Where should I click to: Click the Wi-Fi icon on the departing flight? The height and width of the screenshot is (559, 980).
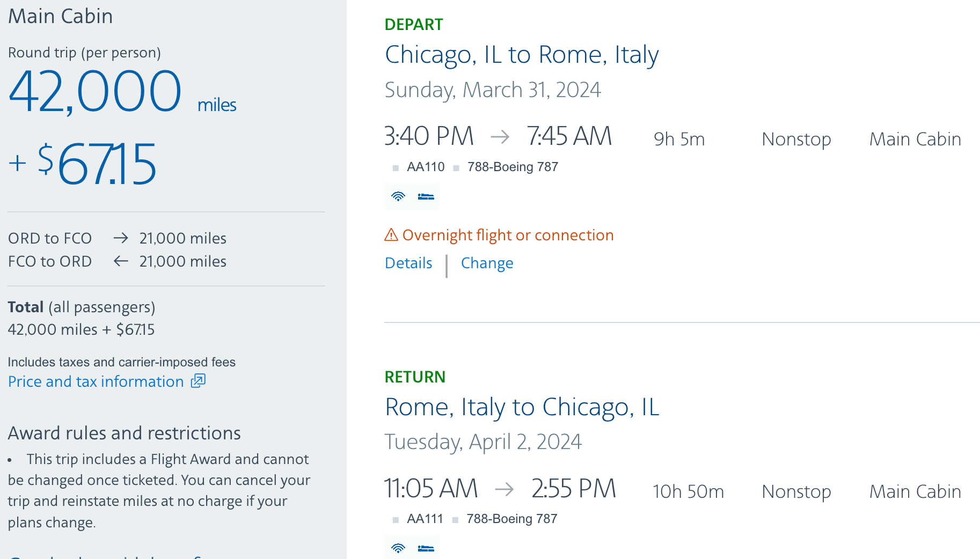(398, 196)
